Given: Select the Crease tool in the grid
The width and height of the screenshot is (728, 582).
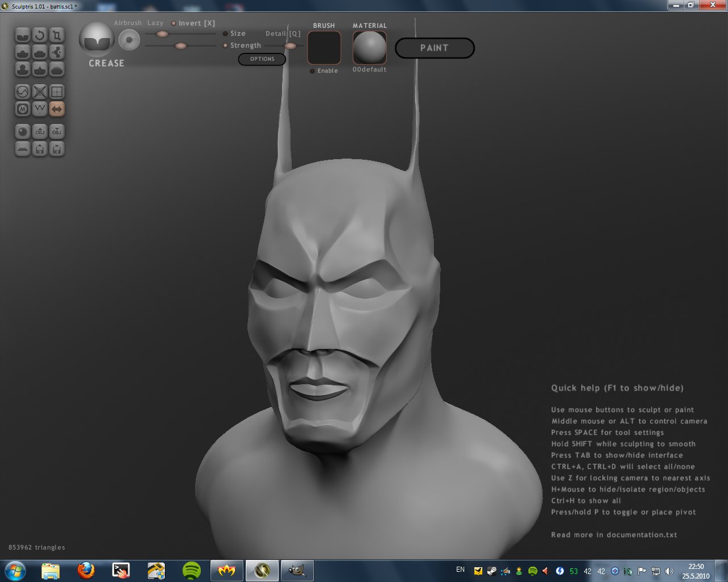Looking at the screenshot, I should pos(23,35).
